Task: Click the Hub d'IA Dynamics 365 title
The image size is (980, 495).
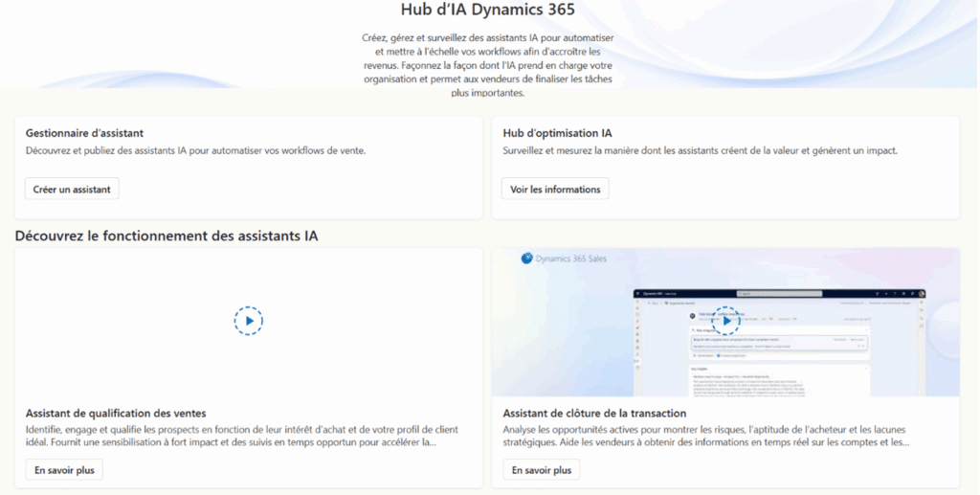Action: click(x=488, y=10)
